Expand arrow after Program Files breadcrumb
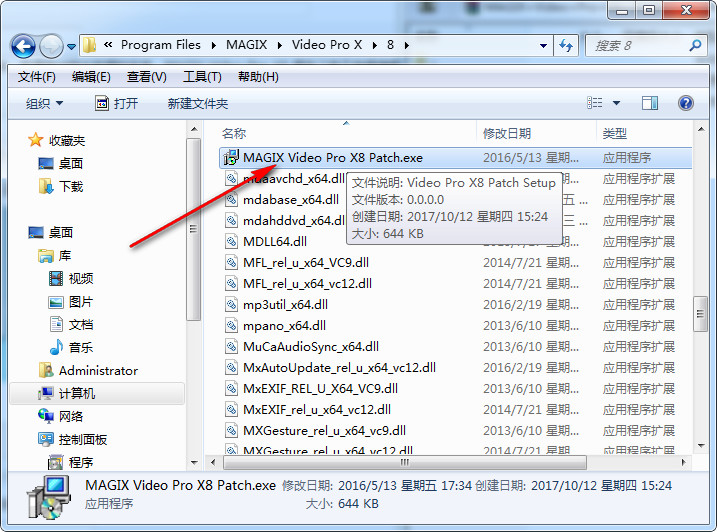The width and height of the screenshot is (717, 532). [x=214, y=45]
